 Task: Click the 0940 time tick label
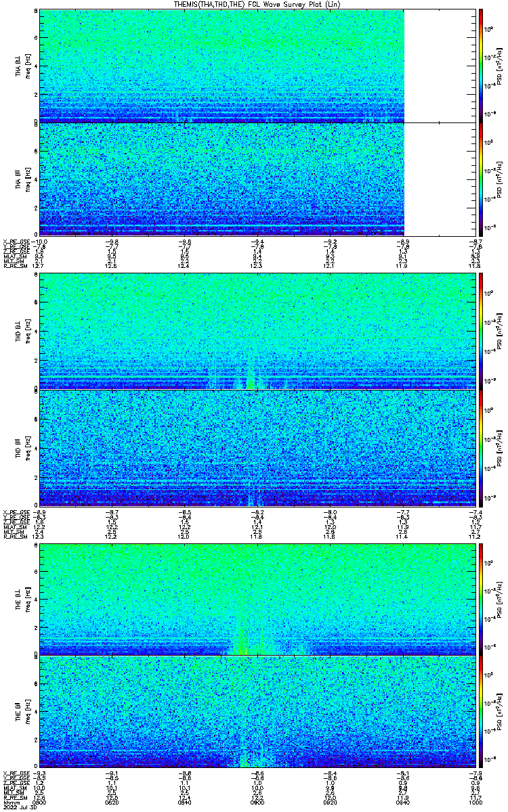click(402, 802)
